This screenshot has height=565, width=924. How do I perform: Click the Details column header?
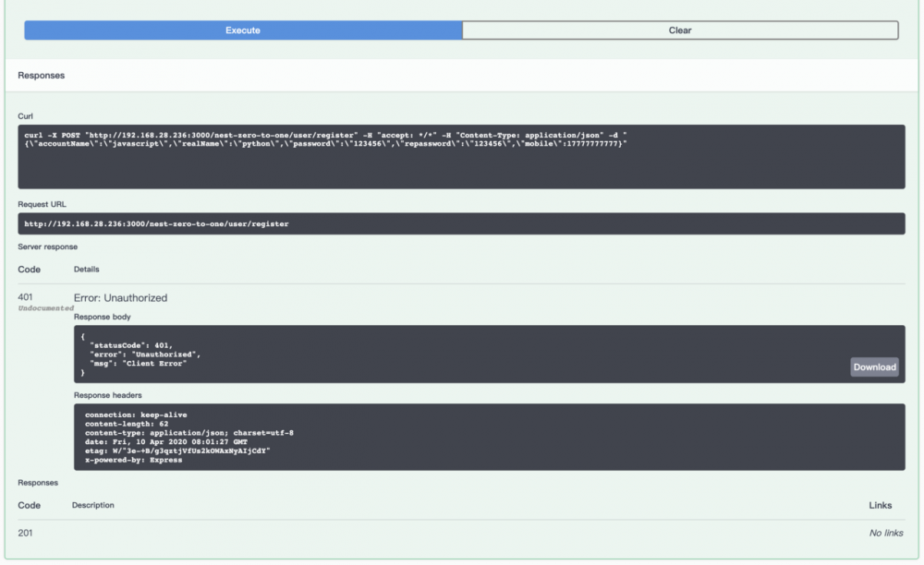tap(85, 269)
